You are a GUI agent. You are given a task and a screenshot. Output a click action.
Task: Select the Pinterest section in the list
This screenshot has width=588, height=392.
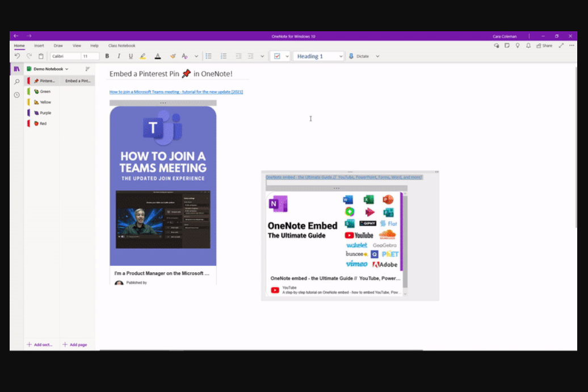[x=42, y=81]
